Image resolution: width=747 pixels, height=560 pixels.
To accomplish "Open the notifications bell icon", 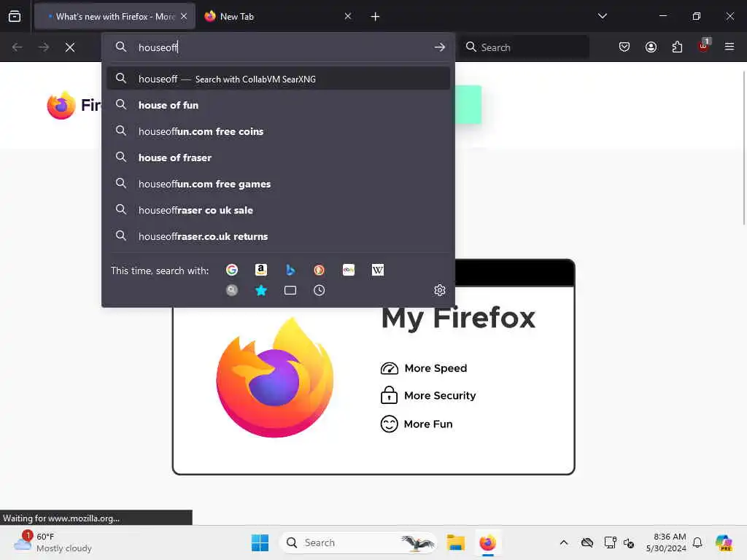I will [697, 542].
